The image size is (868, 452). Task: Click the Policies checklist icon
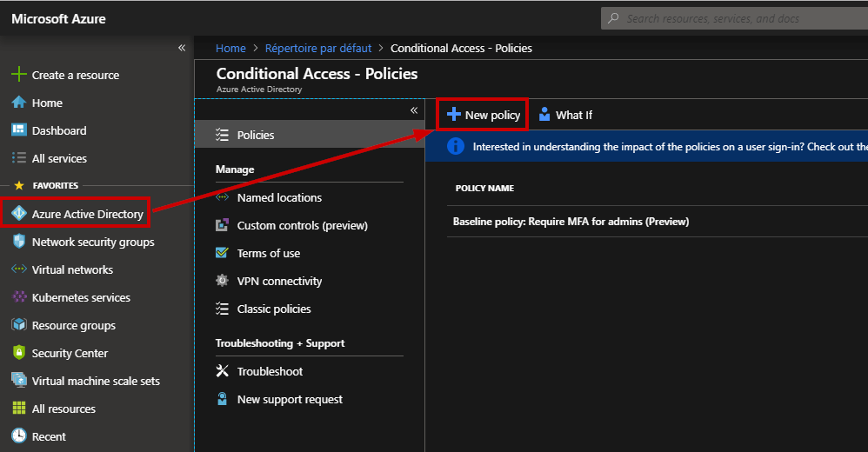[x=222, y=135]
